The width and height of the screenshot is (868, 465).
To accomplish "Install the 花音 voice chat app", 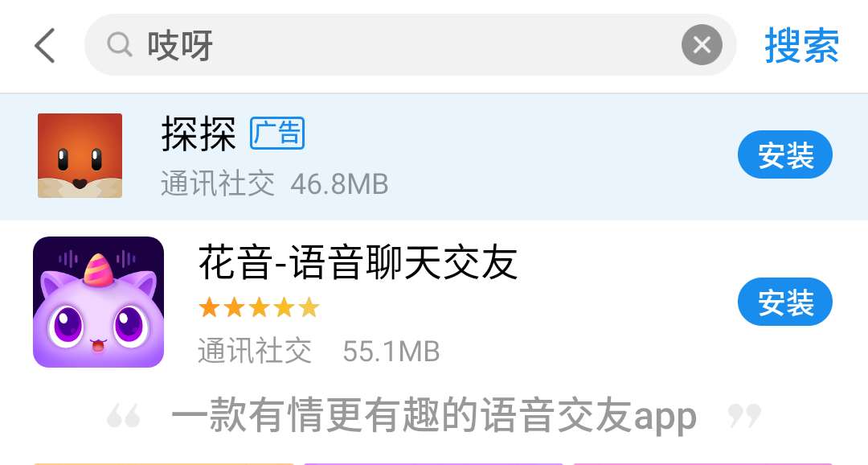I will pos(785,302).
